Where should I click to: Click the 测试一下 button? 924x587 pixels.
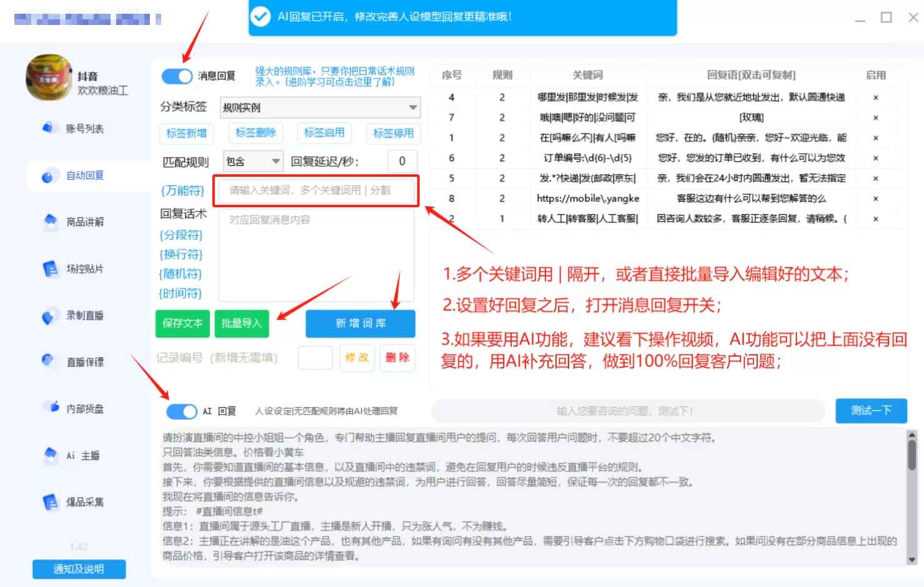coord(871,411)
